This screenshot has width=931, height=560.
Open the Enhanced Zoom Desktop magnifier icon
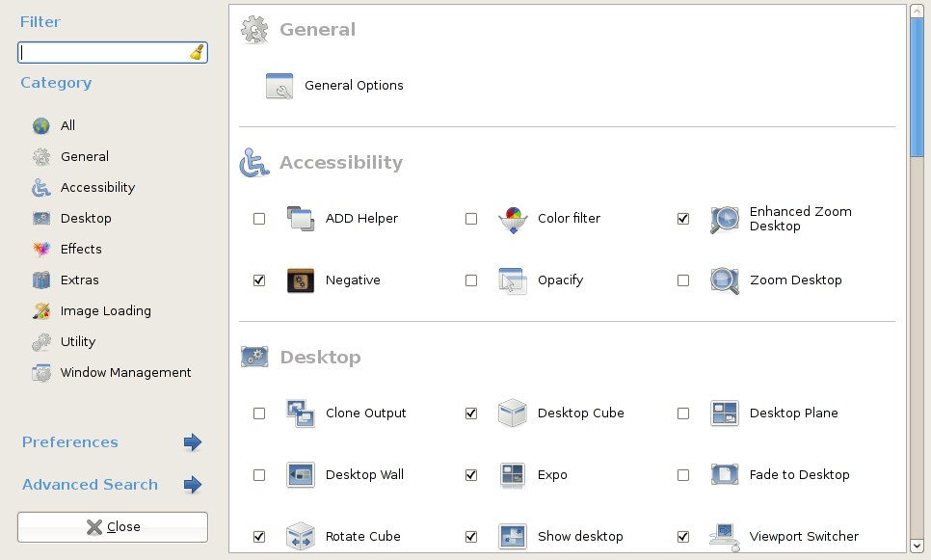tap(725, 219)
